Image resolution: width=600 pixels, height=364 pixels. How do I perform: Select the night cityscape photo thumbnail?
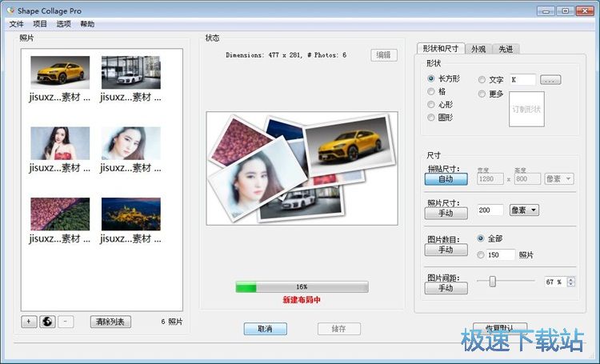(x=131, y=214)
